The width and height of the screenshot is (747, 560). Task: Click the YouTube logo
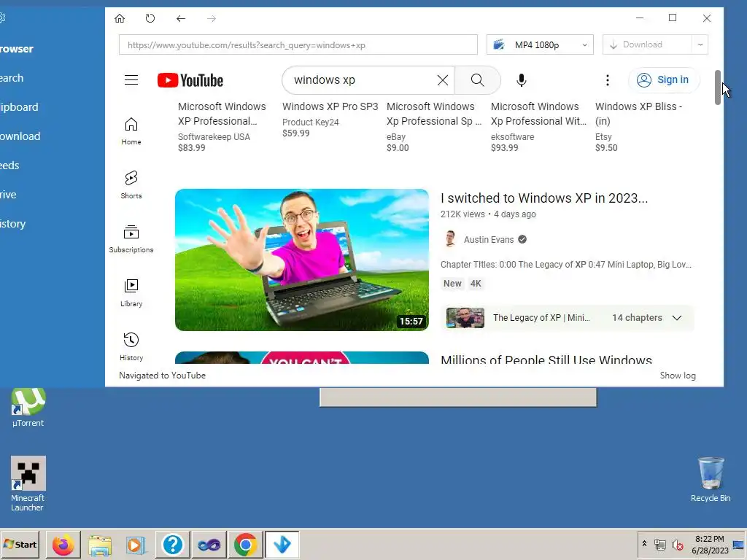190,80
